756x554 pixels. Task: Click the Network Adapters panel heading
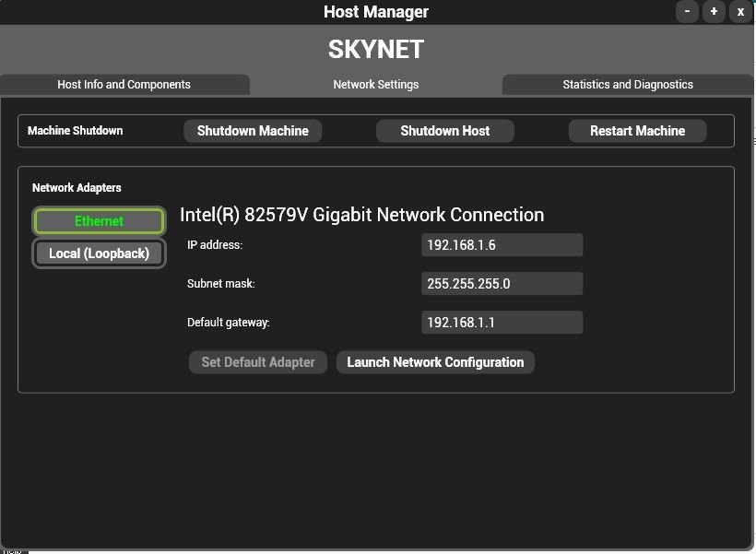[77, 187]
